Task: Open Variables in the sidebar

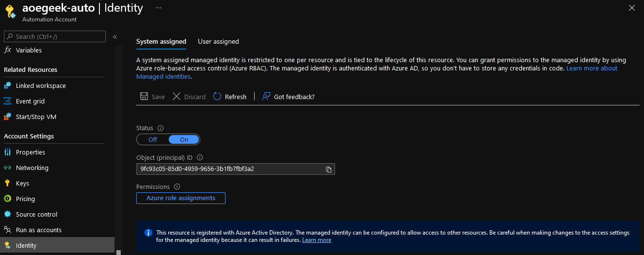Action: tap(29, 50)
